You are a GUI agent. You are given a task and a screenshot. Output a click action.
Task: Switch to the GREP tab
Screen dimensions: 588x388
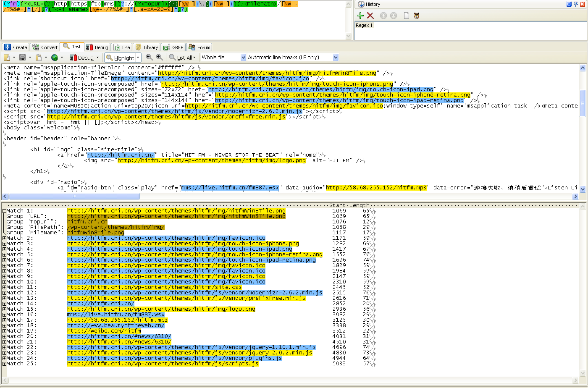pyautogui.click(x=173, y=47)
